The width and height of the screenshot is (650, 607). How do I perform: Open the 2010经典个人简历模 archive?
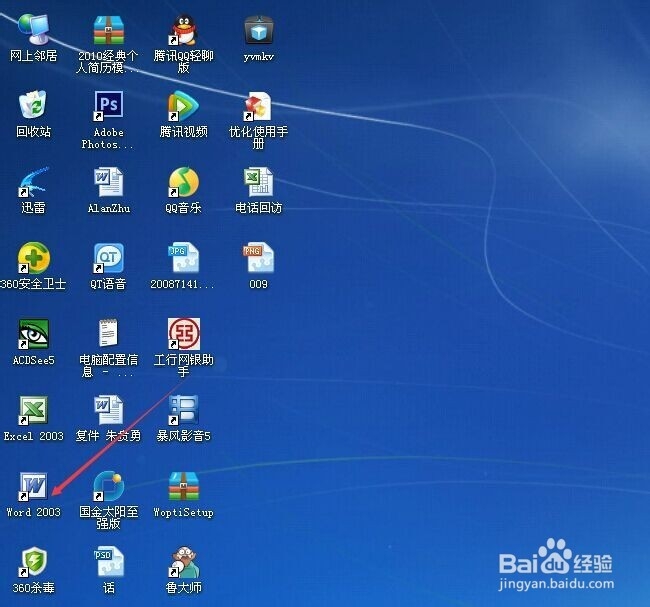click(109, 30)
